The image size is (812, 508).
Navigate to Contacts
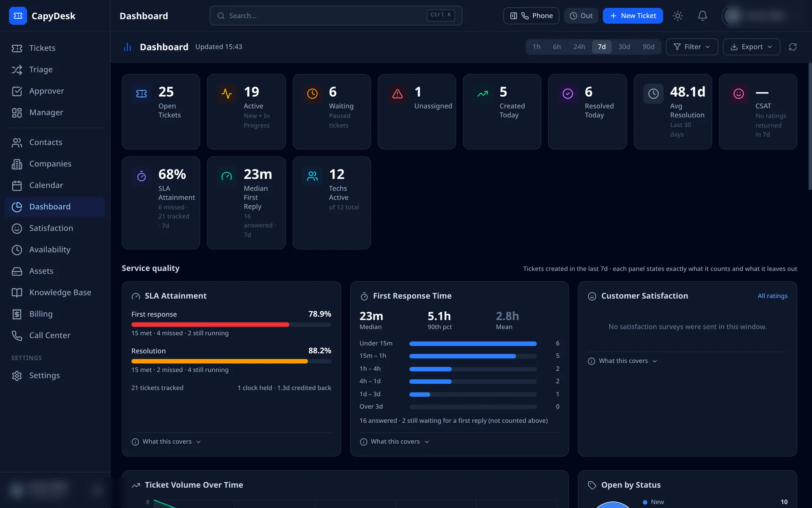point(55,142)
